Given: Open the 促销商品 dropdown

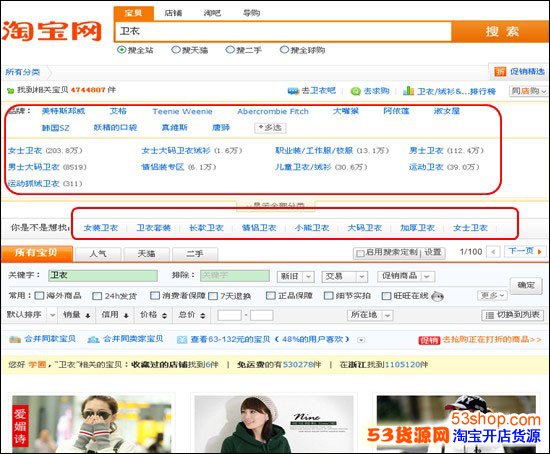Looking at the screenshot, I should [406, 276].
